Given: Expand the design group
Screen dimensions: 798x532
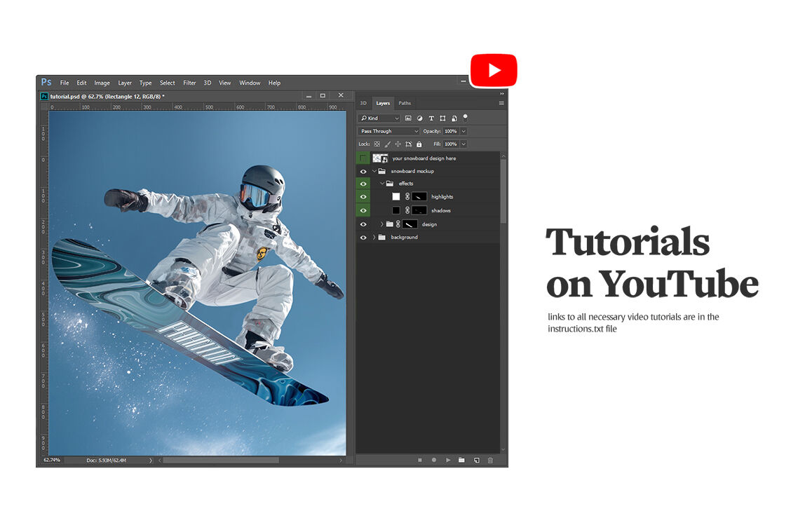Looking at the screenshot, I should [x=382, y=224].
